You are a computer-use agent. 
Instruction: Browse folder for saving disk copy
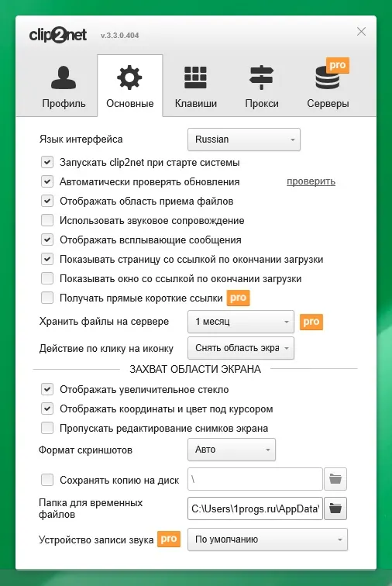click(335, 479)
